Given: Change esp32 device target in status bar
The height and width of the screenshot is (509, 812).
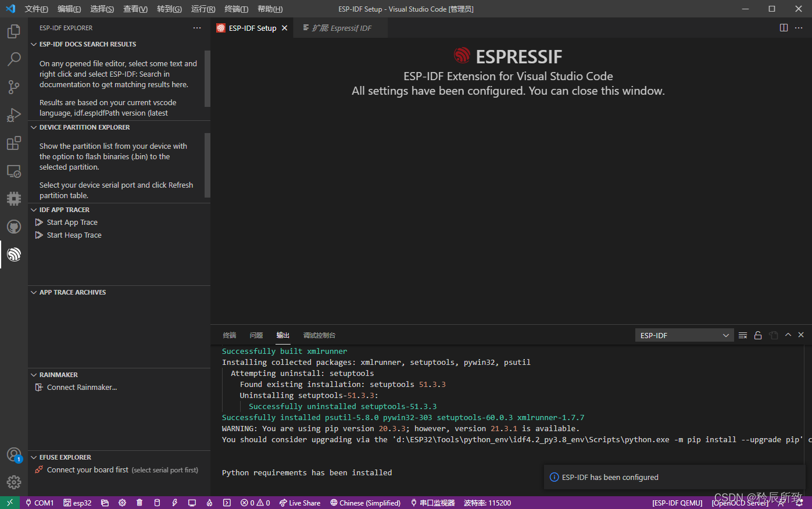Looking at the screenshot, I should point(77,503).
